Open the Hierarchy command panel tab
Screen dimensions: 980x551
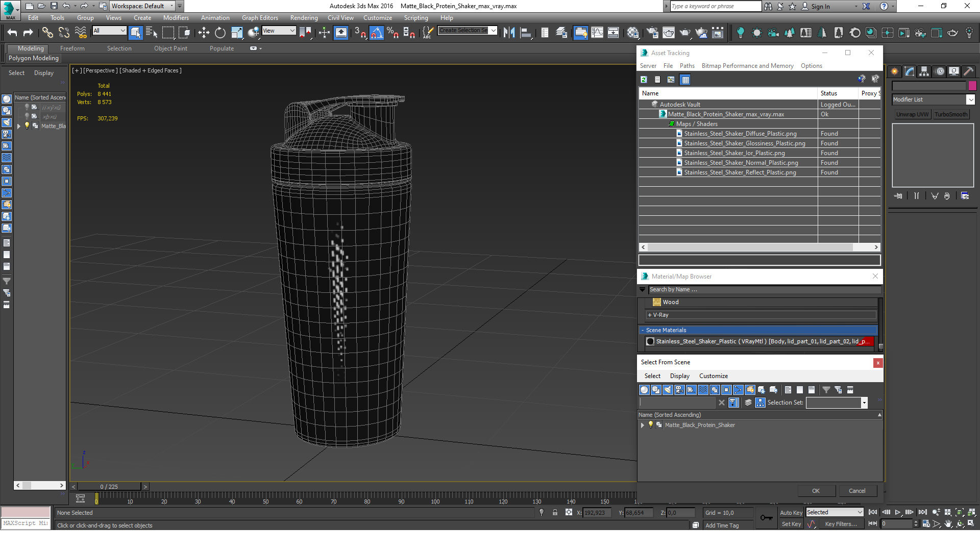[x=924, y=71]
